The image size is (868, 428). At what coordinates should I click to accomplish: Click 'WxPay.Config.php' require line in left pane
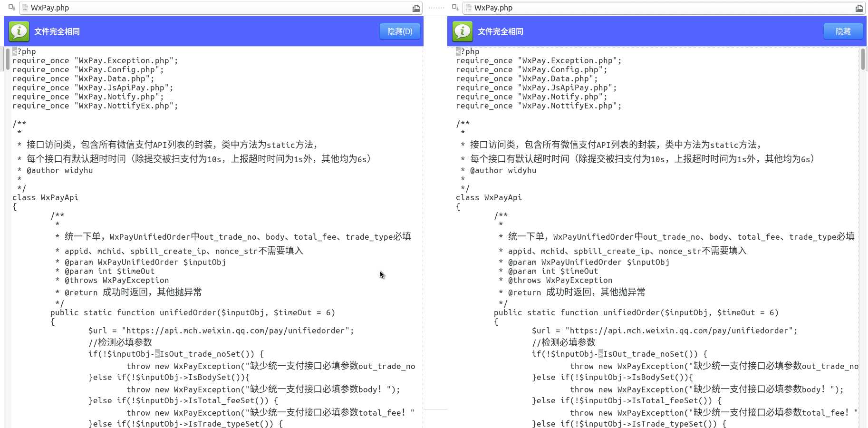pos(88,69)
